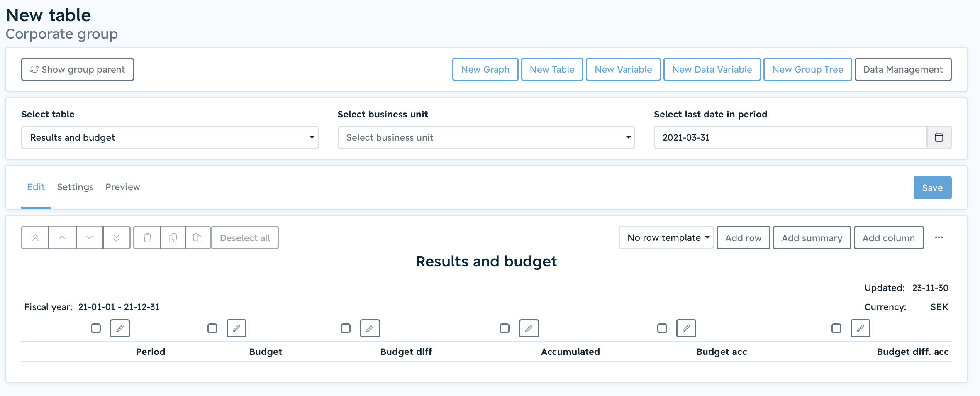The image size is (980, 396).
Task: Tick the Budget diff column checkbox
Action: pyautogui.click(x=346, y=328)
